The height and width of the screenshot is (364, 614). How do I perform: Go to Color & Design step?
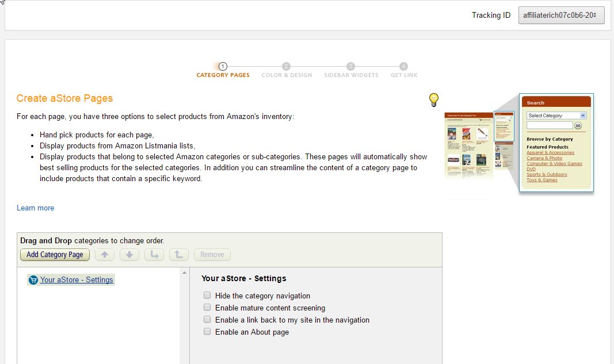click(287, 71)
